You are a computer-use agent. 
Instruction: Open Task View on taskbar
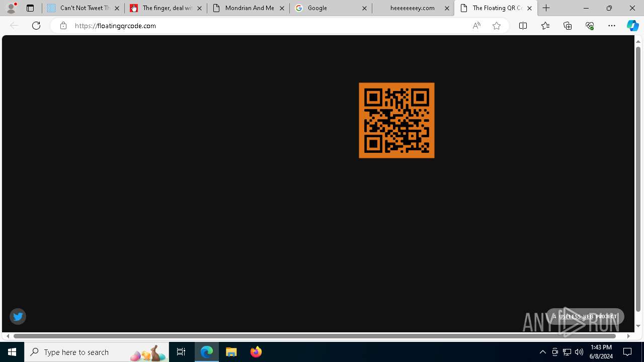[x=181, y=352]
